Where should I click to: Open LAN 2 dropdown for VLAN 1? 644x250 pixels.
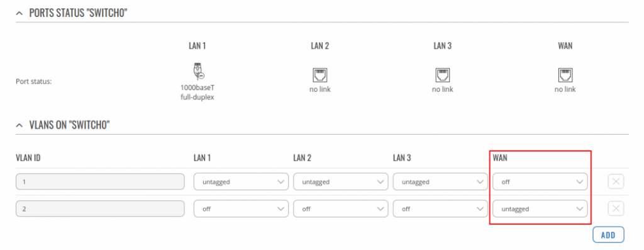pos(340,182)
